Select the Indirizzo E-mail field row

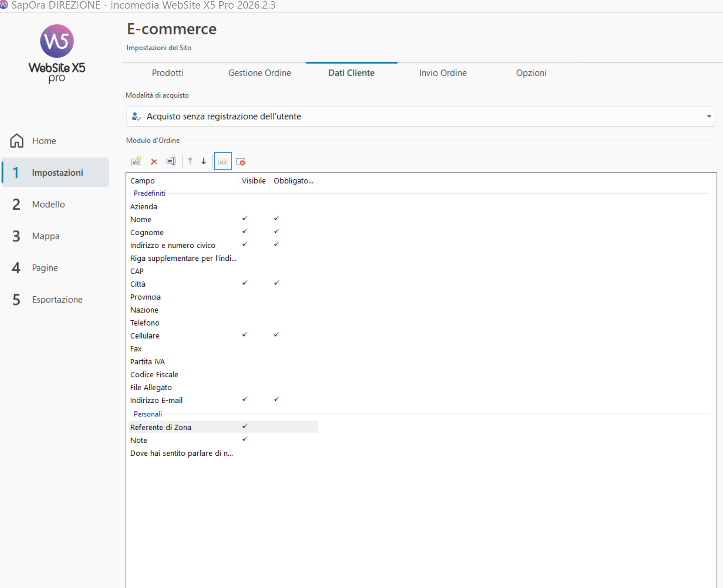pos(223,400)
